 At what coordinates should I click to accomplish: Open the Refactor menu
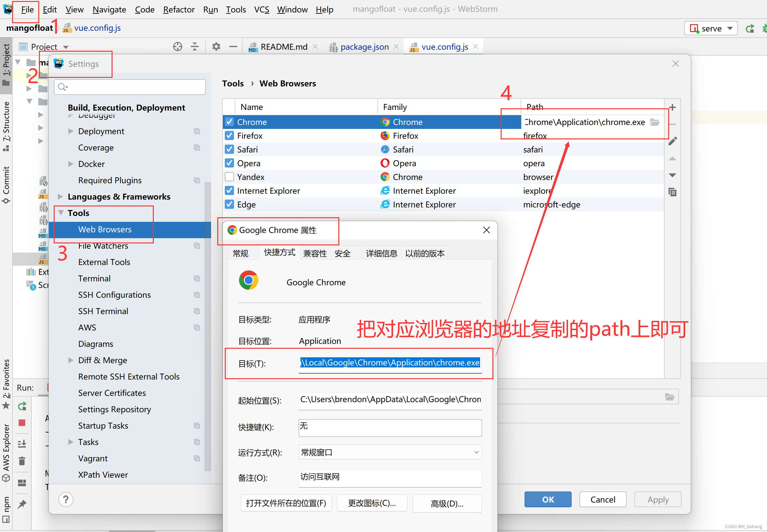coord(179,9)
